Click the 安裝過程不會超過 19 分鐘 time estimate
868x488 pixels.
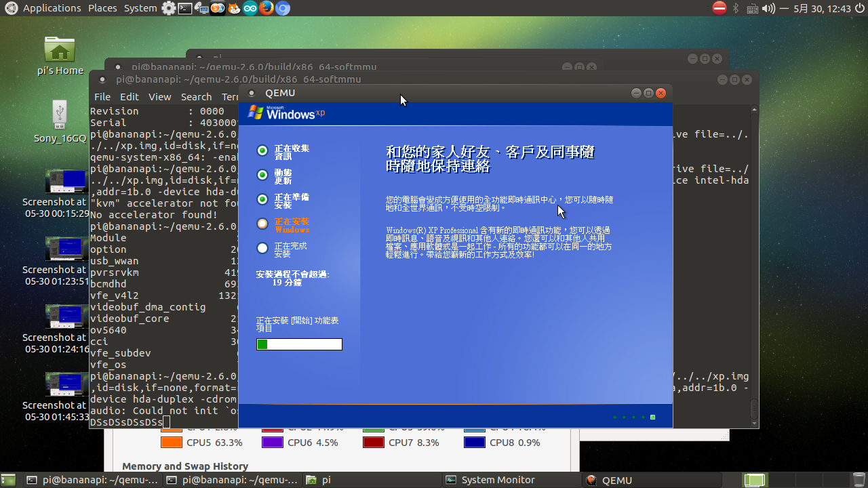pos(292,279)
